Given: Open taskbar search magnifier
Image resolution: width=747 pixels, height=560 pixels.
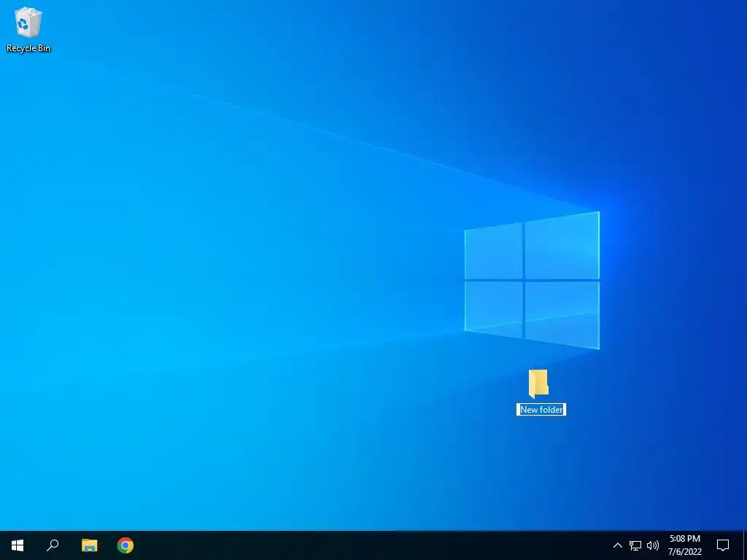Looking at the screenshot, I should click(53, 545).
